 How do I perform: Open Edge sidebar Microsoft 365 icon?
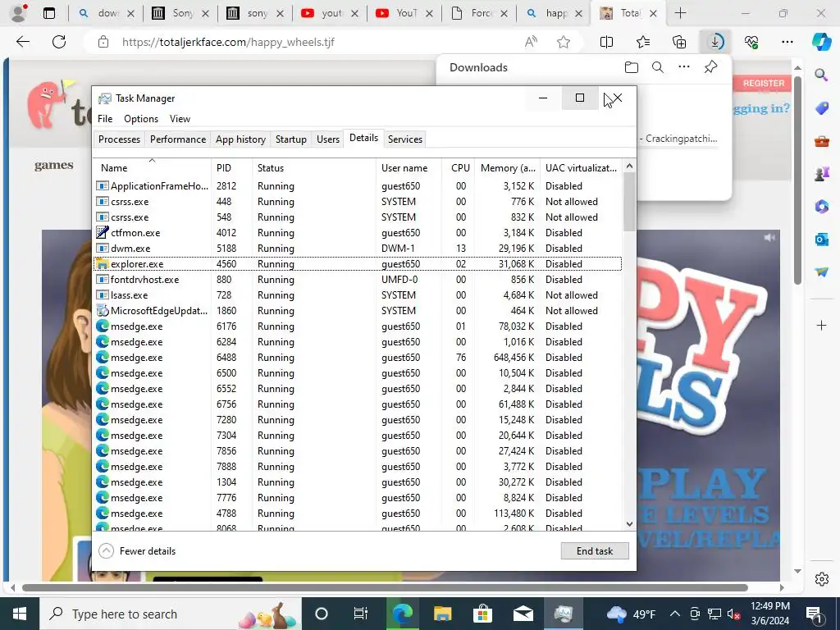coord(821,206)
